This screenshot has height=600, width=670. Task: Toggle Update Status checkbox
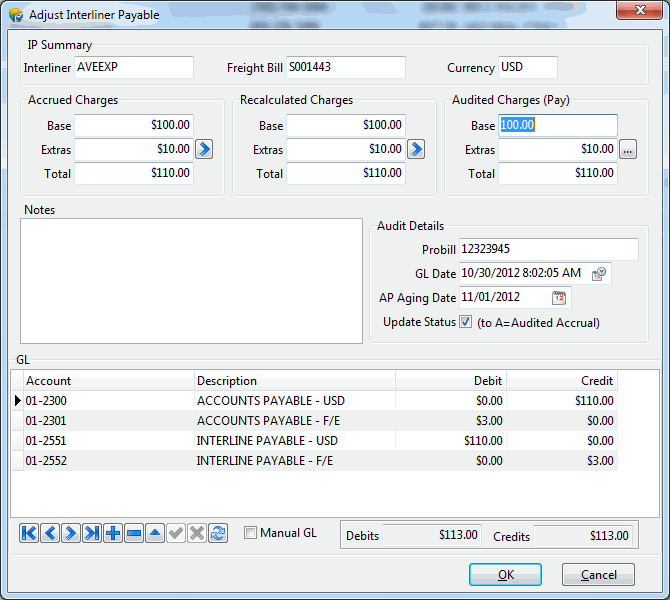point(465,322)
